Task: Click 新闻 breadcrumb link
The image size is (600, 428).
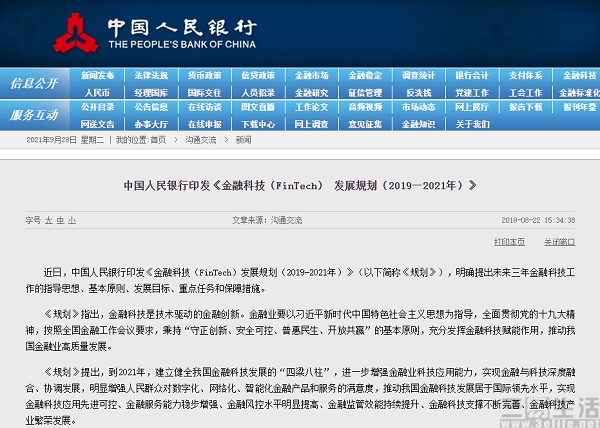Action: pyautogui.click(x=243, y=140)
